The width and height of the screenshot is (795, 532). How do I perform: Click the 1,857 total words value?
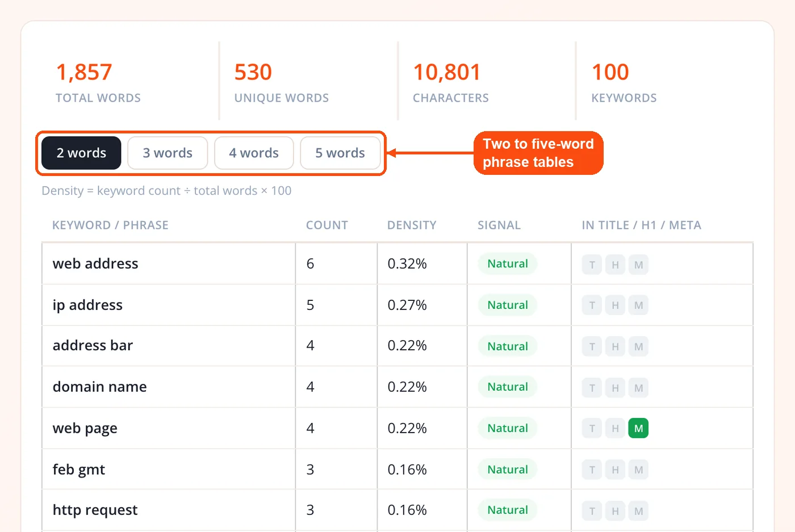tap(84, 72)
